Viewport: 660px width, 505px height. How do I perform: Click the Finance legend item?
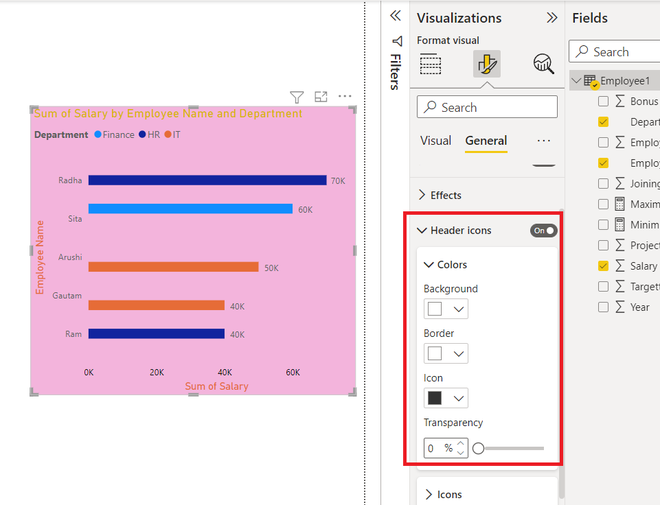pos(114,135)
